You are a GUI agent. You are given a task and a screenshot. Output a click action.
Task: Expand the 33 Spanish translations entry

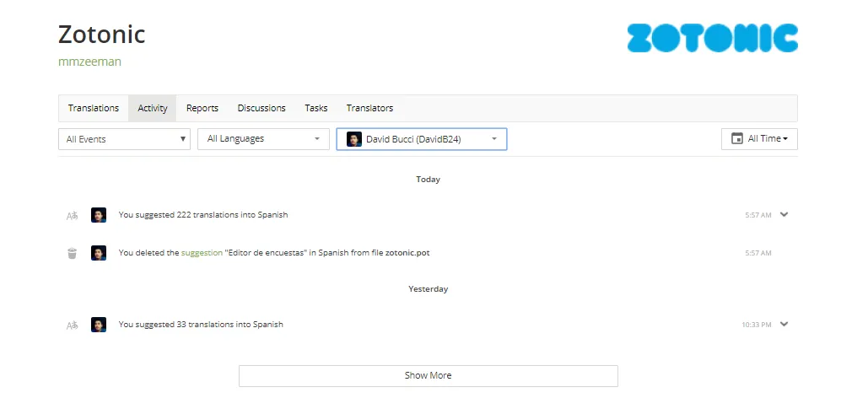tap(784, 324)
